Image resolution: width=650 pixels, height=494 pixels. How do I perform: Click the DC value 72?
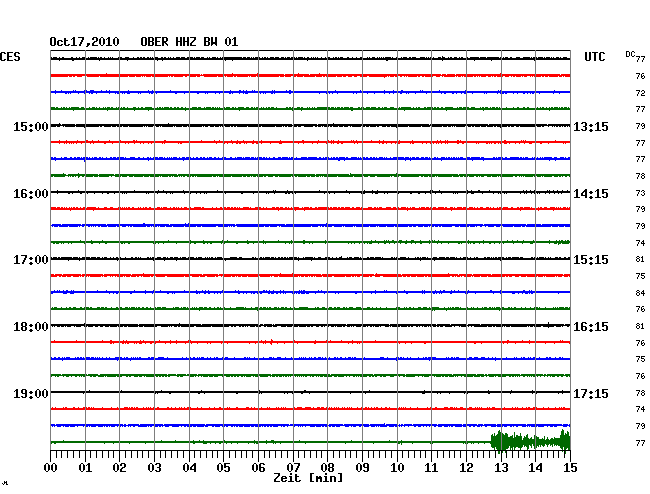[640, 93]
